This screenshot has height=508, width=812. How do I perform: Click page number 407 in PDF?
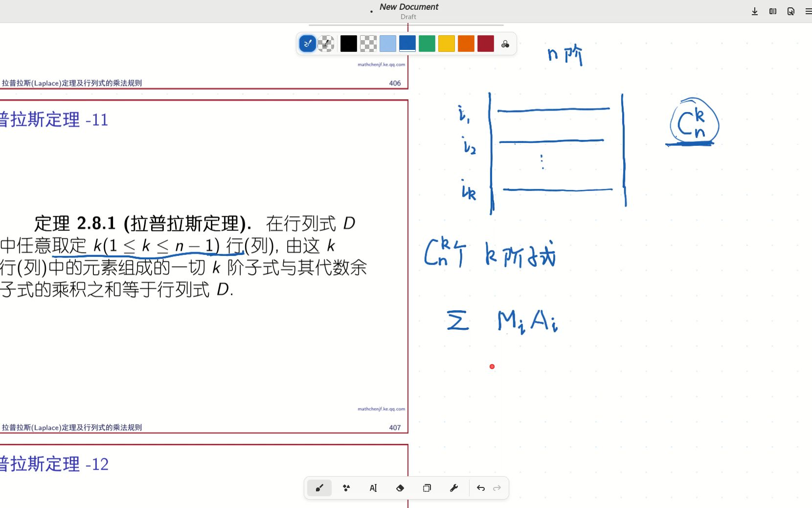pyautogui.click(x=395, y=427)
